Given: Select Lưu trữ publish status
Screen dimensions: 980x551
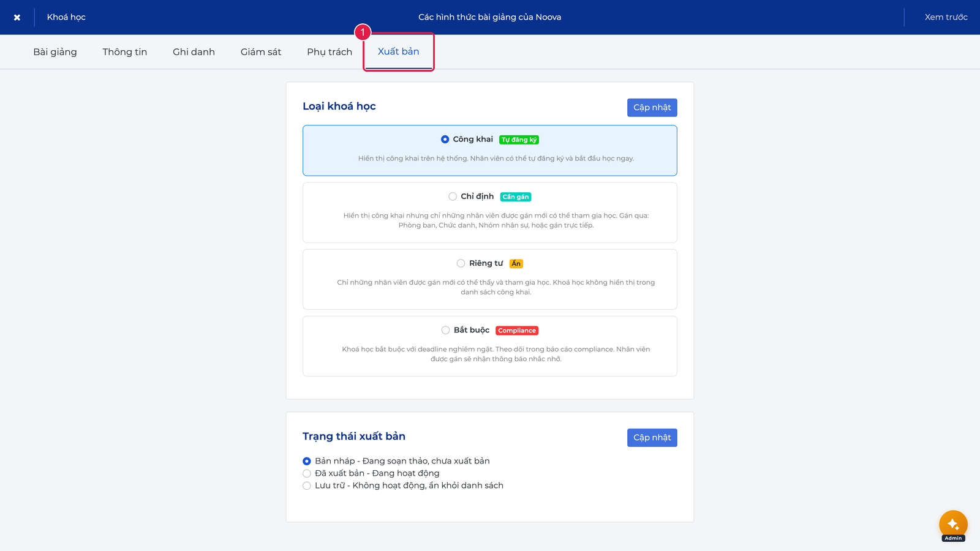Looking at the screenshot, I should pos(307,485).
